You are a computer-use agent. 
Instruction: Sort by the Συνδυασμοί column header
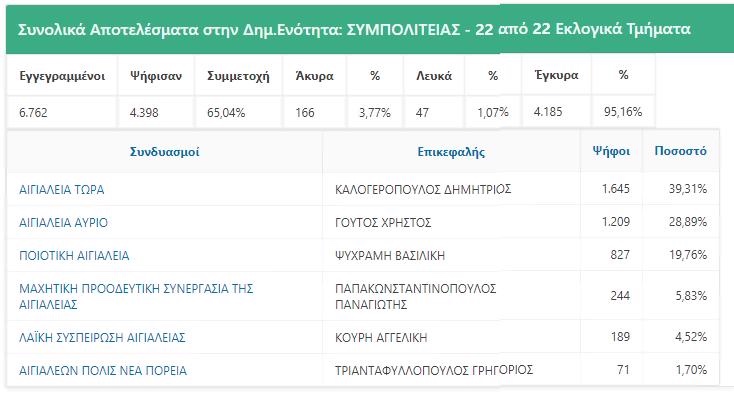(165, 152)
